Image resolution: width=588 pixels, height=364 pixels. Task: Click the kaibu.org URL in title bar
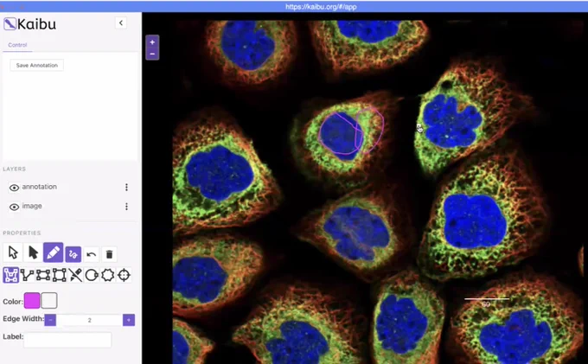(x=321, y=7)
